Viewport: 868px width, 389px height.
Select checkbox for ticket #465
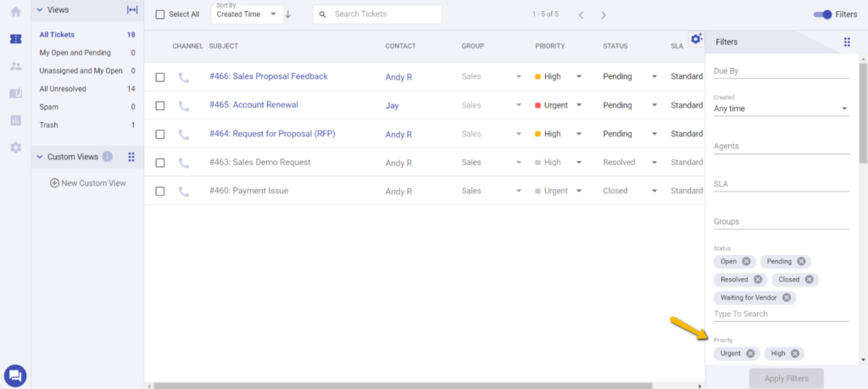pos(160,106)
